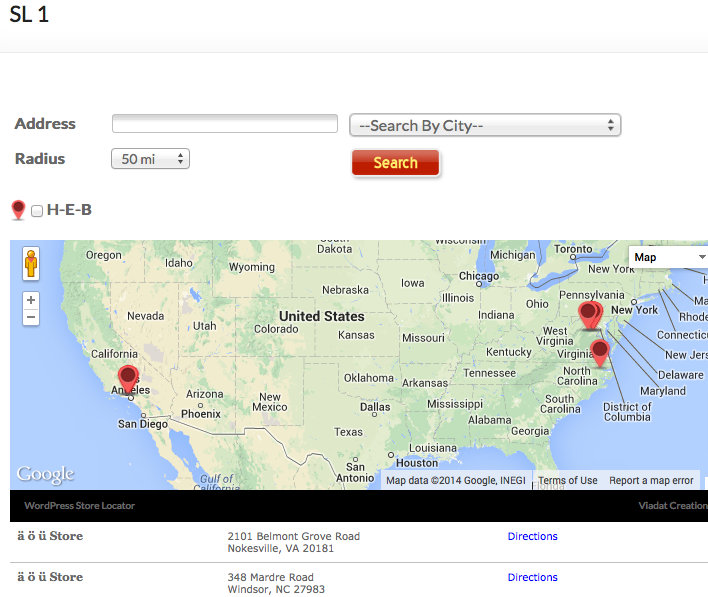Open Directions for the Nokesville store
708x597 pixels.
pyautogui.click(x=532, y=536)
